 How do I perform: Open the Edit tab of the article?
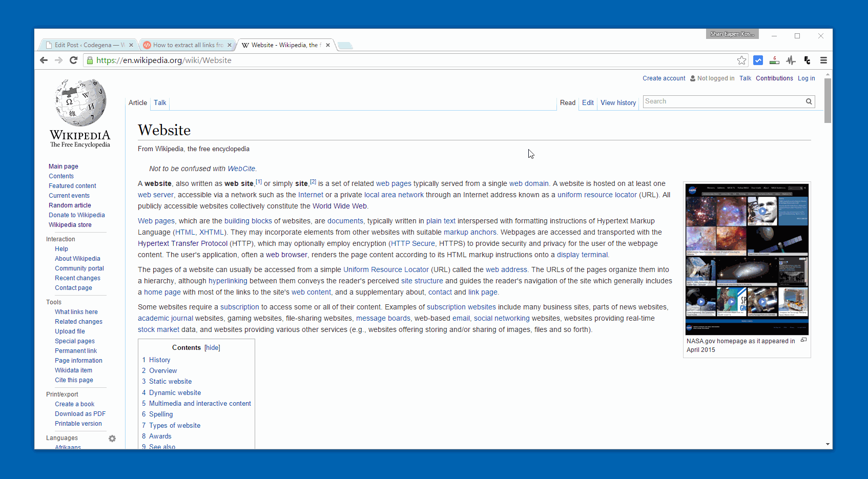click(588, 103)
